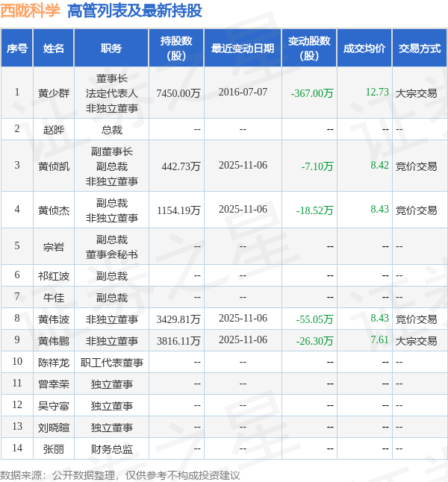
Task: Click the 西陇科学 title text
Action: point(30,10)
